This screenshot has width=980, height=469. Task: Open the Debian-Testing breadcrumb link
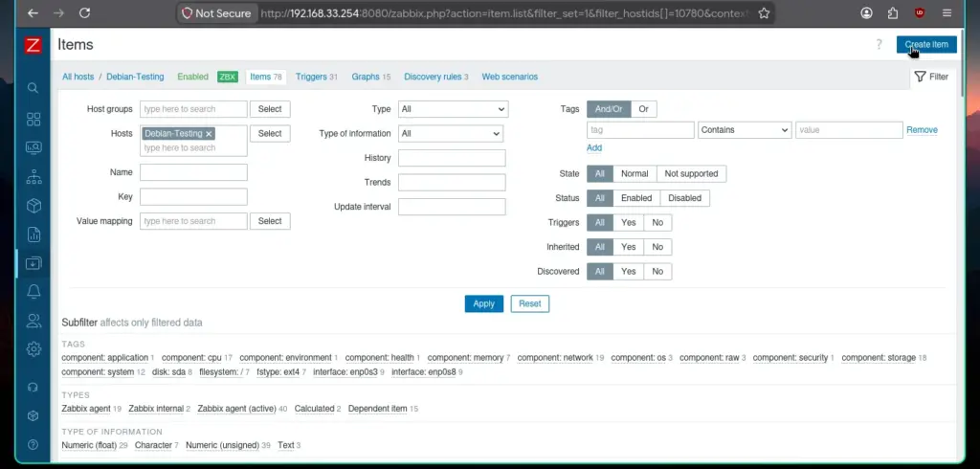coord(135,77)
